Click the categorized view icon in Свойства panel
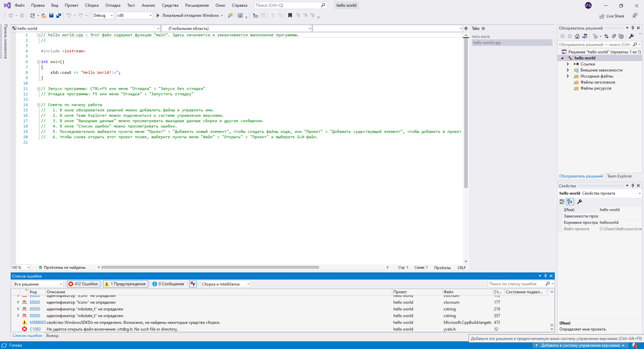 tap(562, 202)
